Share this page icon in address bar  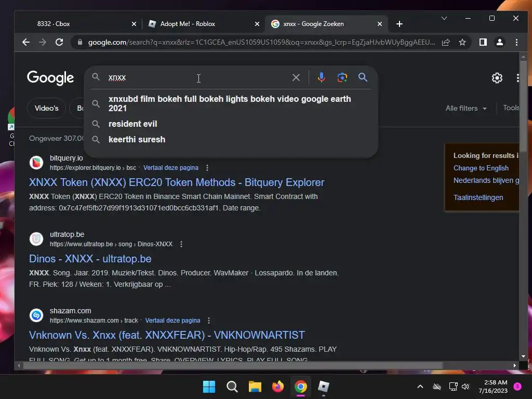coord(445,42)
